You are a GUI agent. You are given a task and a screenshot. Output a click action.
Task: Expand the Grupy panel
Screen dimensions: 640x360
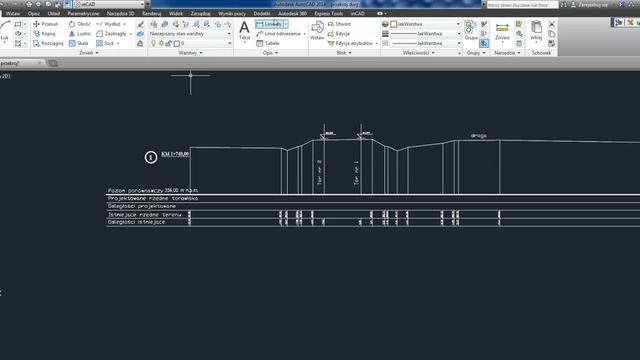pyautogui.click(x=476, y=53)
